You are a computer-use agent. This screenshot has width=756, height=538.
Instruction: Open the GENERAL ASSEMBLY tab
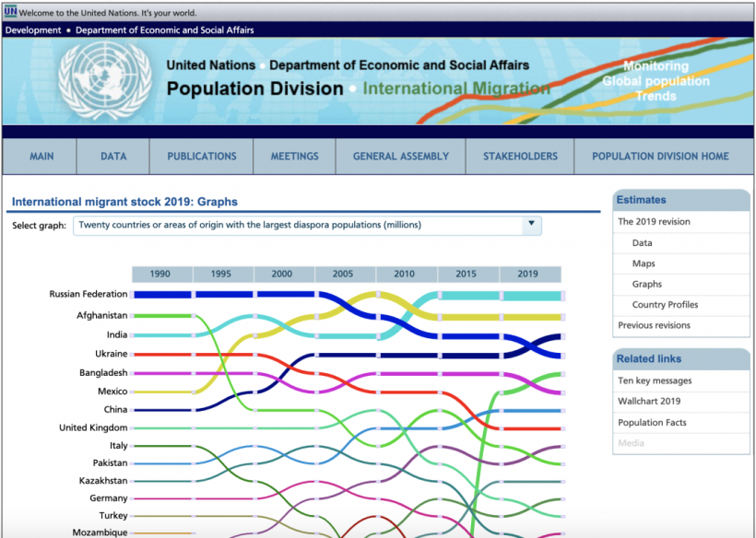pos(401,157)
